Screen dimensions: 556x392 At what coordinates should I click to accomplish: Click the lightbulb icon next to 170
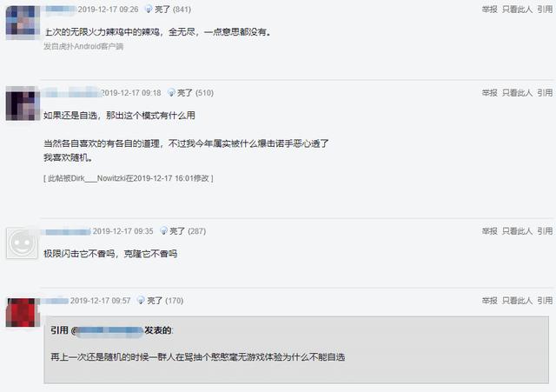click(x=141, y=301)
